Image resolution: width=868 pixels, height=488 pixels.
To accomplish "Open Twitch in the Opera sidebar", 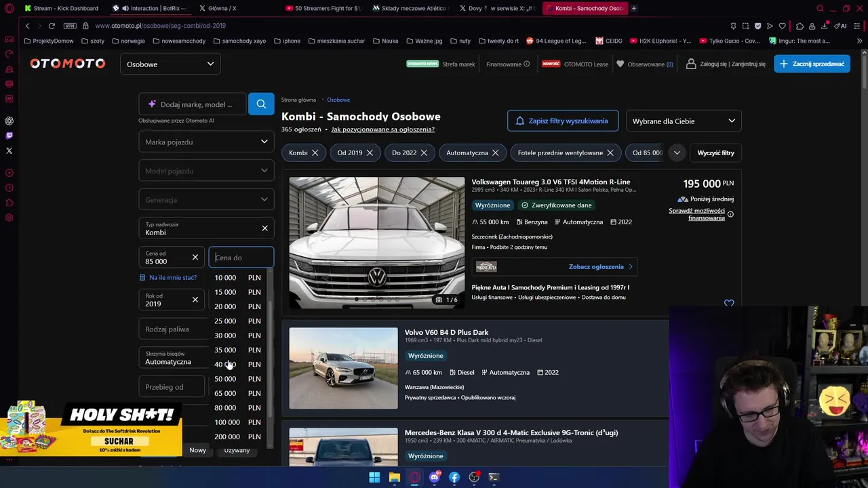I will (x=9, y=136).
